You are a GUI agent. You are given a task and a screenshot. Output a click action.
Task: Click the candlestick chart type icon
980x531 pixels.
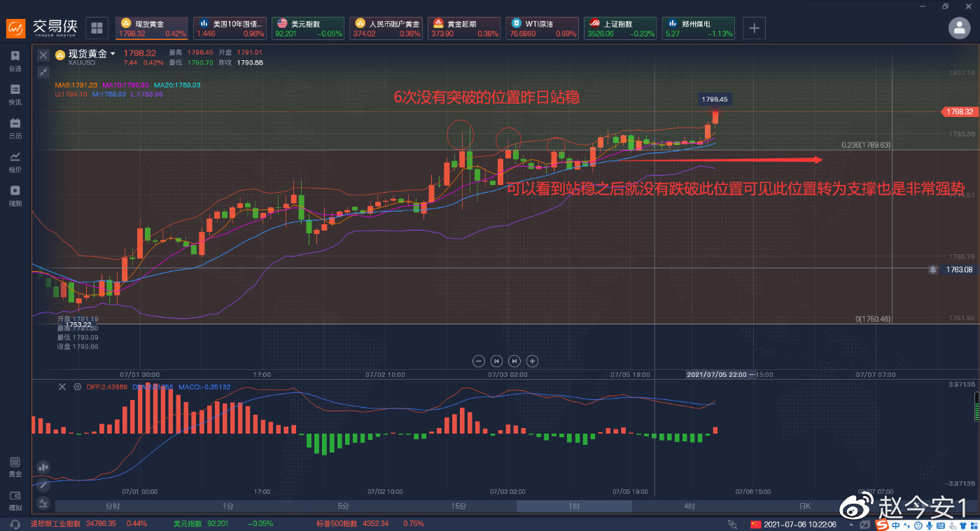43,467
